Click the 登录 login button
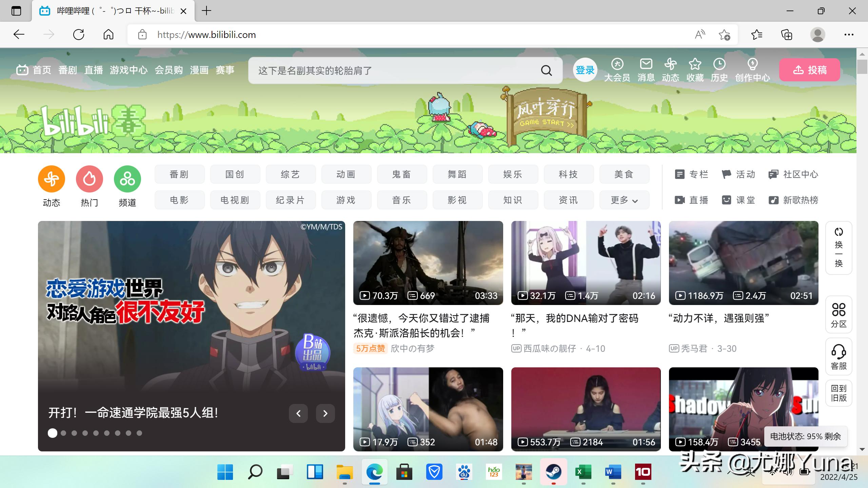 click(x=585, y=70)
